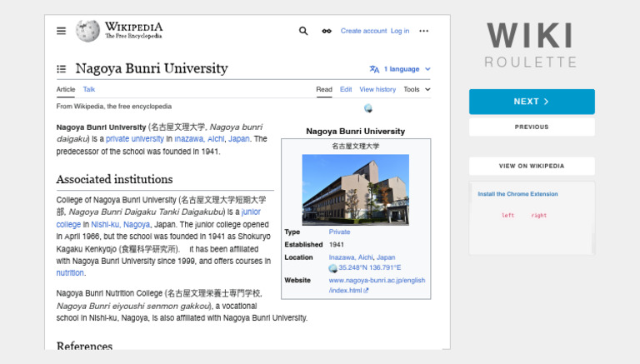The width and height of the screenshot is (640, 364).
Task: Open the Tools dropdown menu
Action: pyautogui.click(x=417, y=89)
